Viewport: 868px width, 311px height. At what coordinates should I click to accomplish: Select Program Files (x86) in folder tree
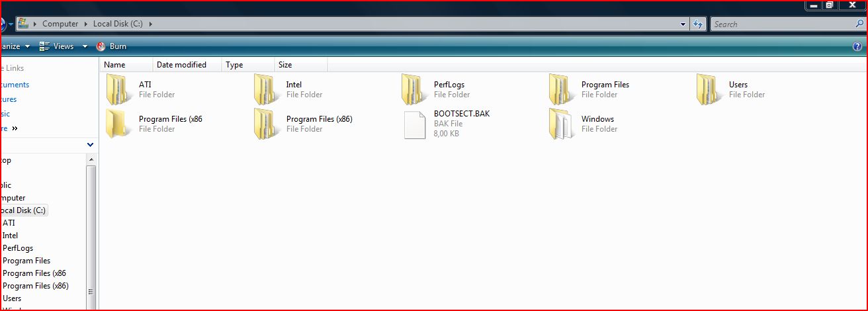36,286
